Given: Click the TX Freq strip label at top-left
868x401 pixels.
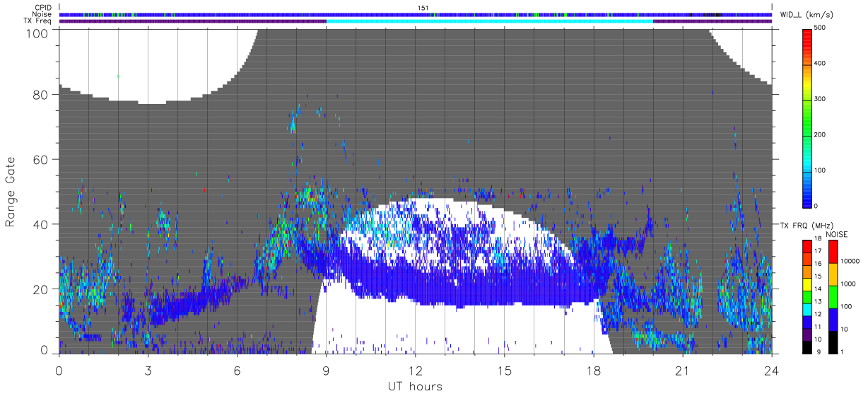Looking at the screenshot, I should (38, 21).
